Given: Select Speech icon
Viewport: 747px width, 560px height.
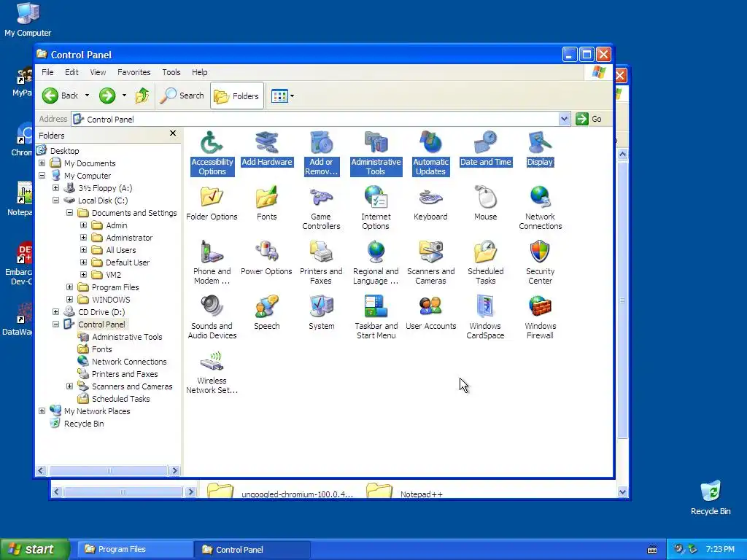Looking at the screenshot, I should pos(266,313).
